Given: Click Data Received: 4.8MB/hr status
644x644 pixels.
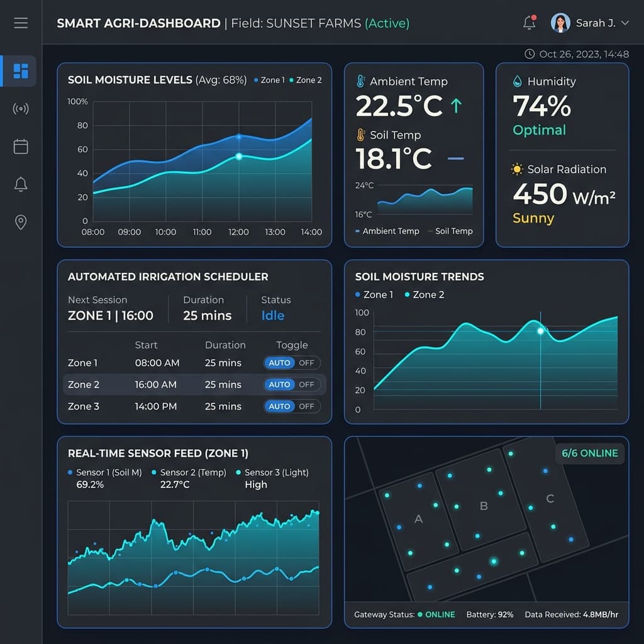Looking at the screenshot, I should 571,614.
